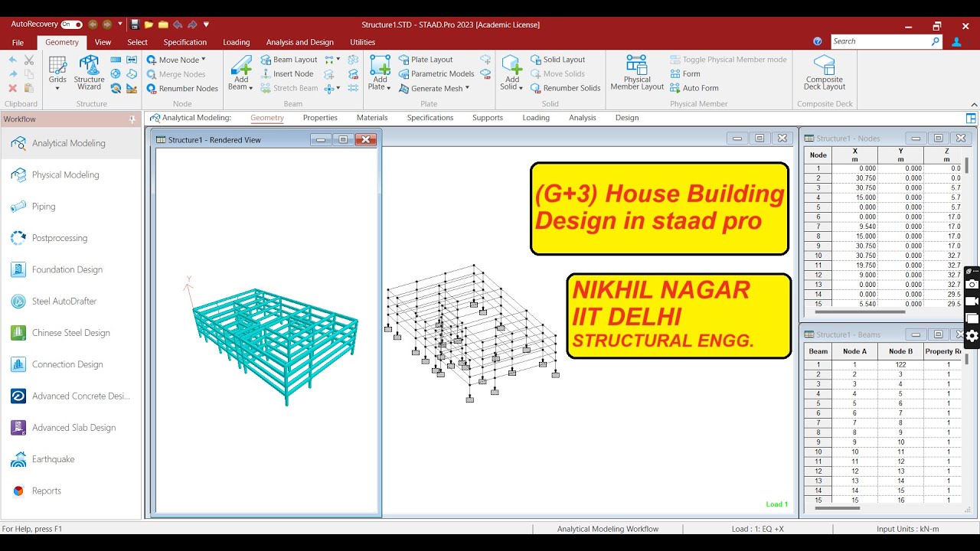Open the Loading ribbon tab

(x=237, y=42)
